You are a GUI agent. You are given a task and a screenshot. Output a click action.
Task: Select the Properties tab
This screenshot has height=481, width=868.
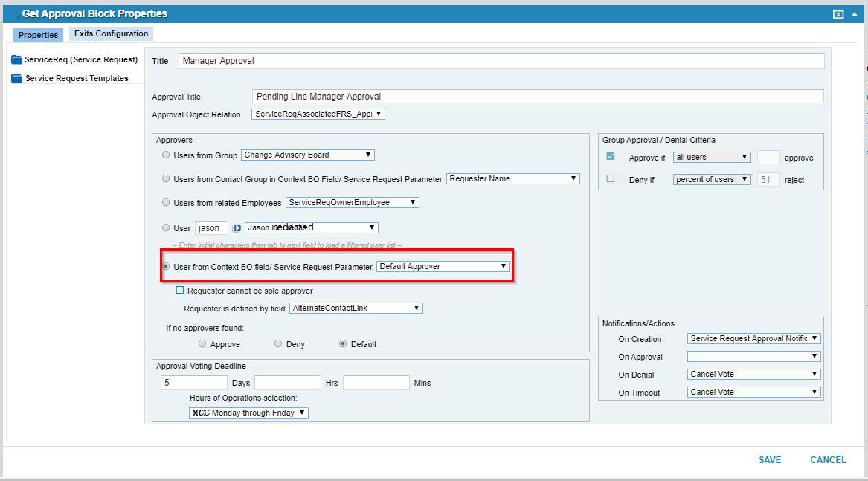tap(39, 35)
